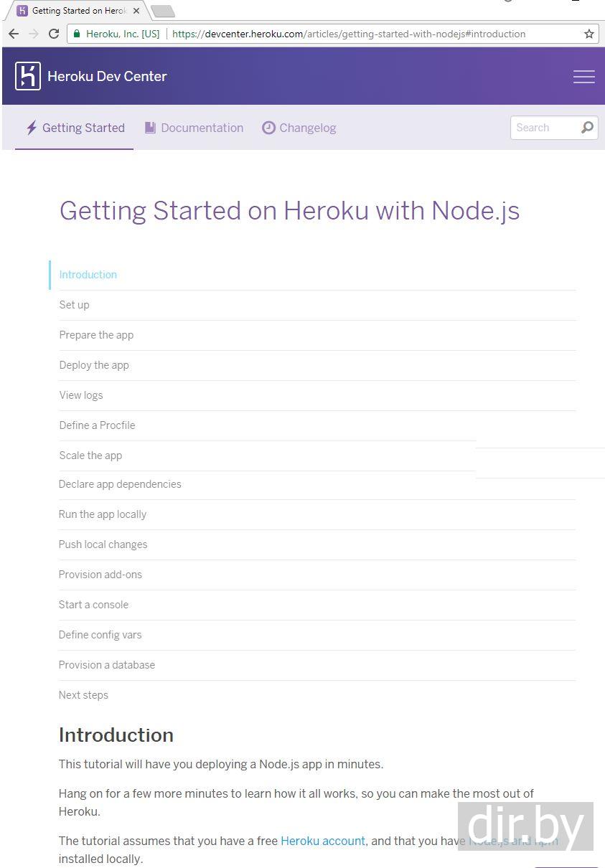Open the hamburger navigation menu
Image resolution: width=605 pixels, height=868 pixels.
[x=583, y=77]
